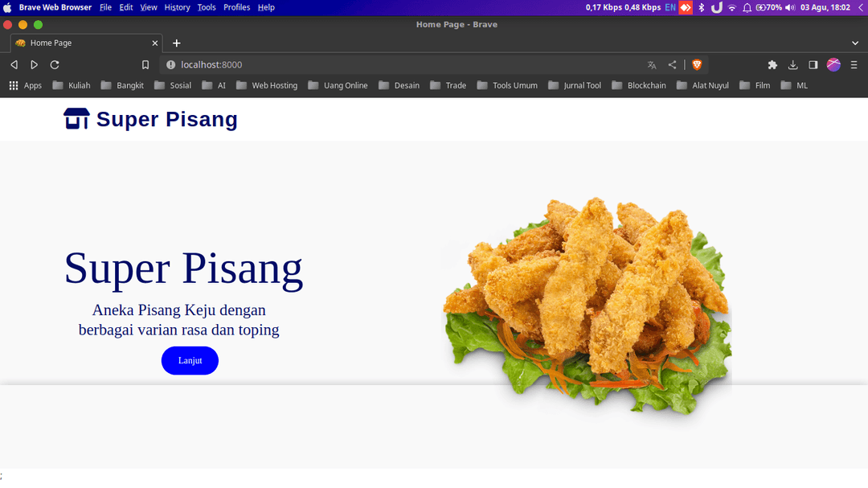Open the Kuliah bookmarks folder
This screenshot has width=868, height=488.
[x=72, y=85]
